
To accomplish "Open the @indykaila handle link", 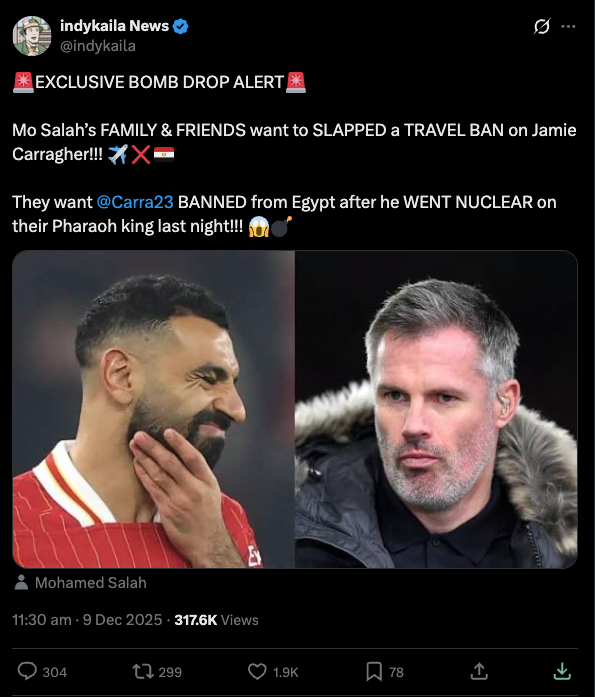I will pyautogui.click(x=98, y=46).
